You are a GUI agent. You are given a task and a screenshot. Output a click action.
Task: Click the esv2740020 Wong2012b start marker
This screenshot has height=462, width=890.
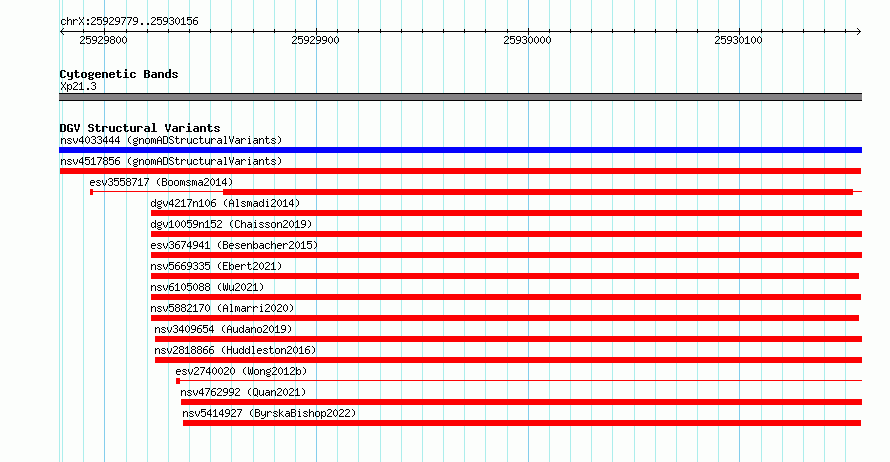coord(178,381)
